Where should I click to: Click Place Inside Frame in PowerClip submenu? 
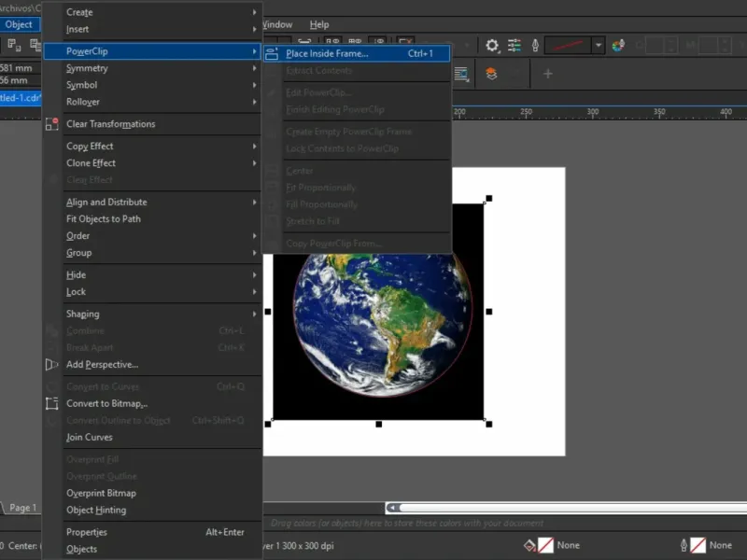tap(327, 53)
